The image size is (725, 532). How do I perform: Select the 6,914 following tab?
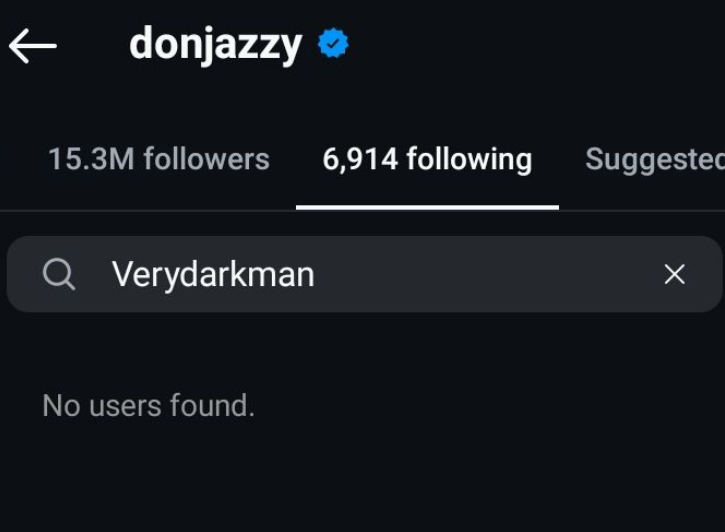click(x=427, y=159)
